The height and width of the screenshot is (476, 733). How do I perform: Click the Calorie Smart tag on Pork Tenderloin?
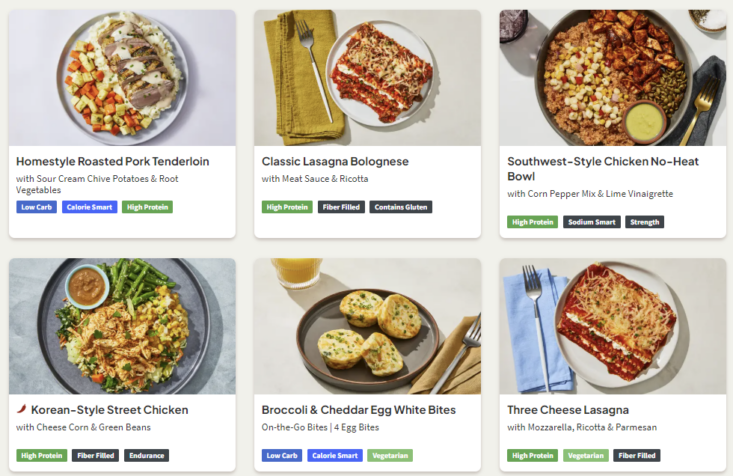pos(89,207)
